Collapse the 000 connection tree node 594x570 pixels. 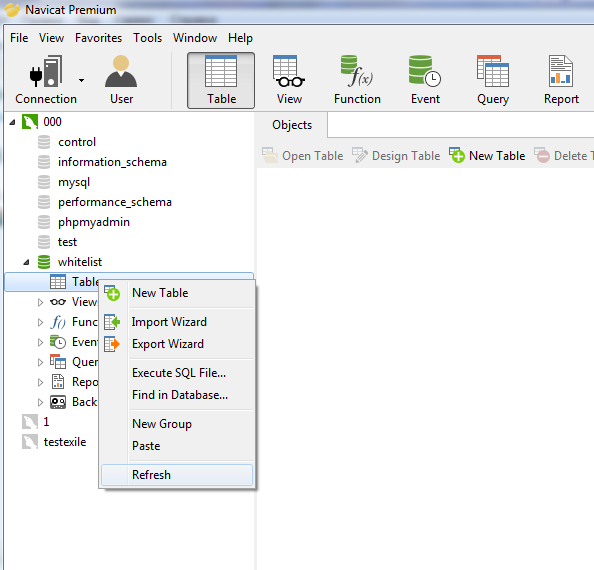click(x=13, y=122)
